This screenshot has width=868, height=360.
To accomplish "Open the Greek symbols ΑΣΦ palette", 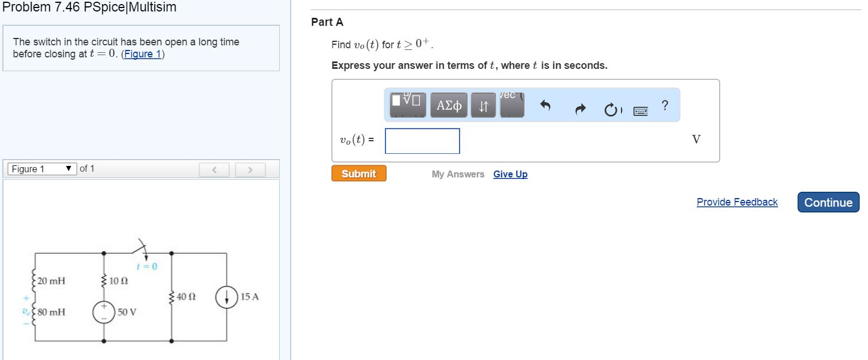I will (x=449, y=105).
